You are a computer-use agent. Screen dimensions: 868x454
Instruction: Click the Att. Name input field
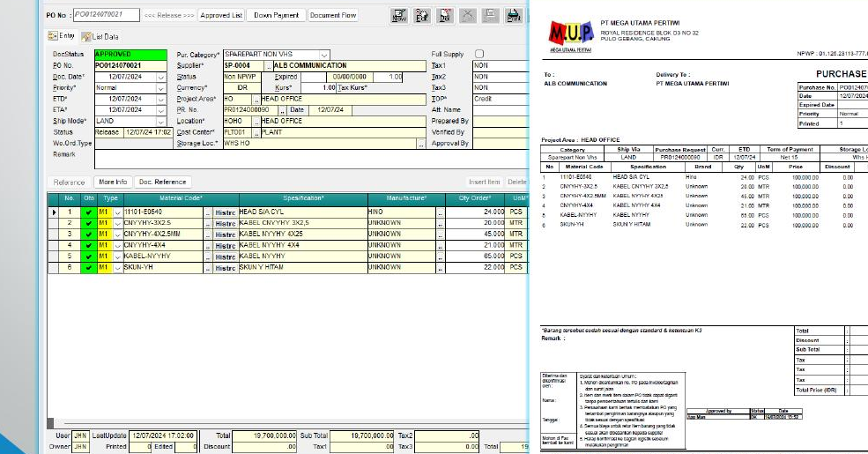[x=501, y=109]
